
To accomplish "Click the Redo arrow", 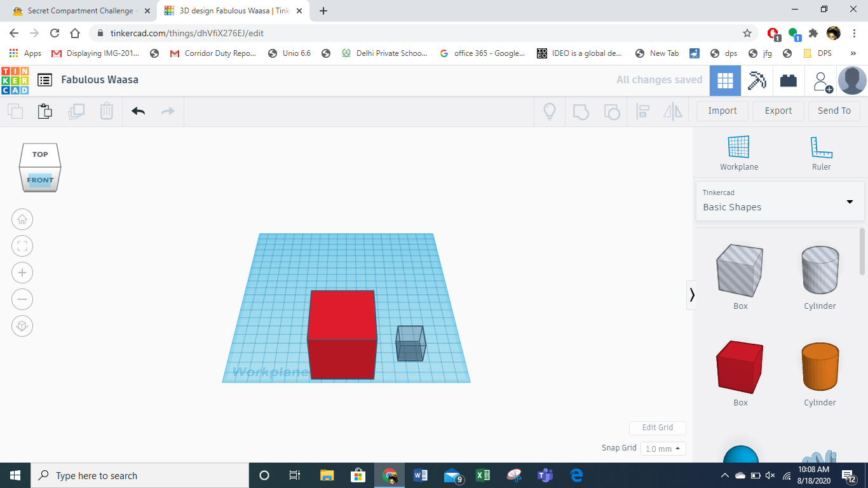I will pos(168,111).
